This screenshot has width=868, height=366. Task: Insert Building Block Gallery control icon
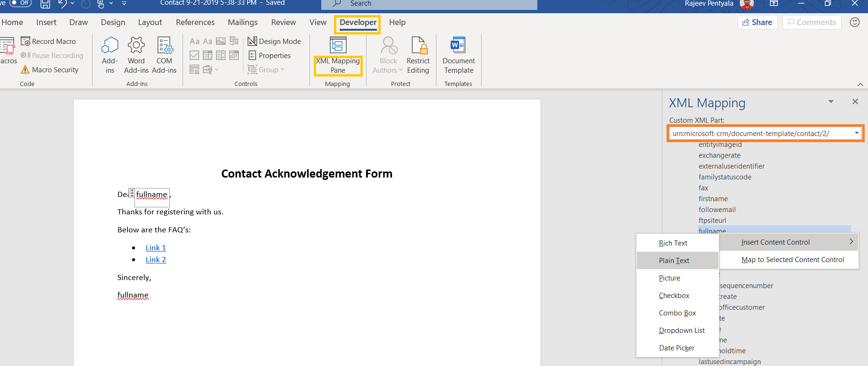[234, 42]
